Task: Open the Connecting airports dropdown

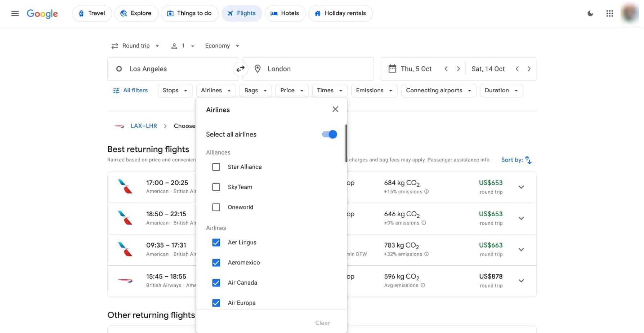Action: click(x=438, y=90)
